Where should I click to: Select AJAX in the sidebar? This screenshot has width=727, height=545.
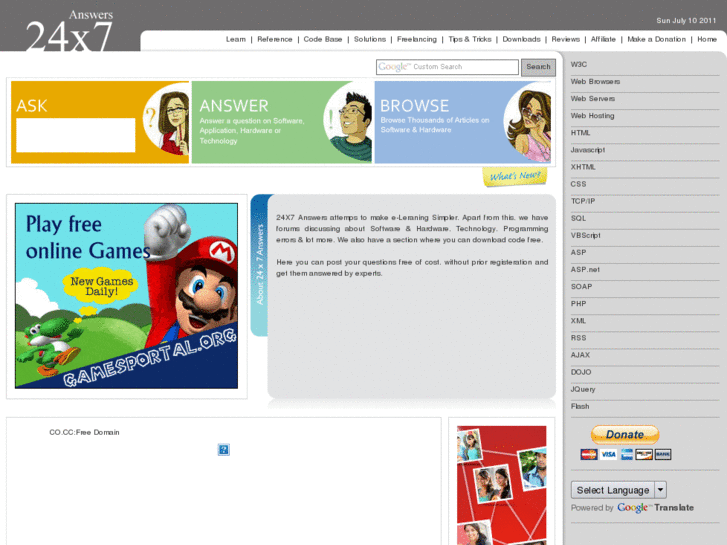580,355
